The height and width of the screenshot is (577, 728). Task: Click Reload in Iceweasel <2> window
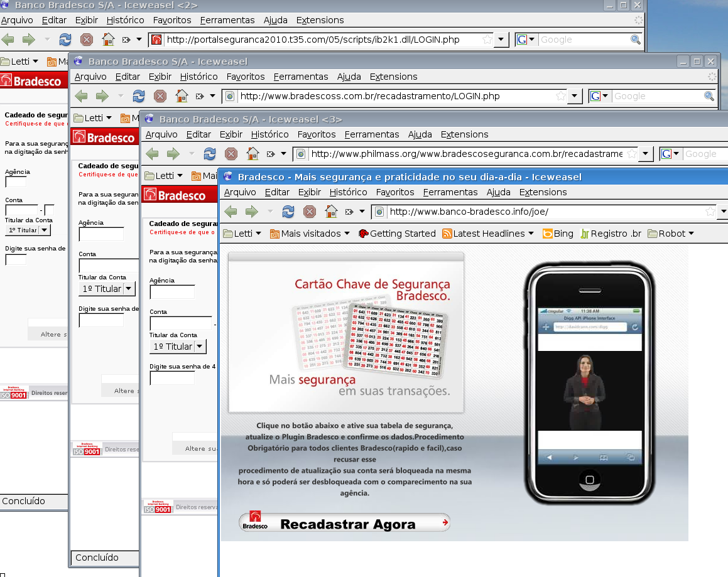[65, 40]
